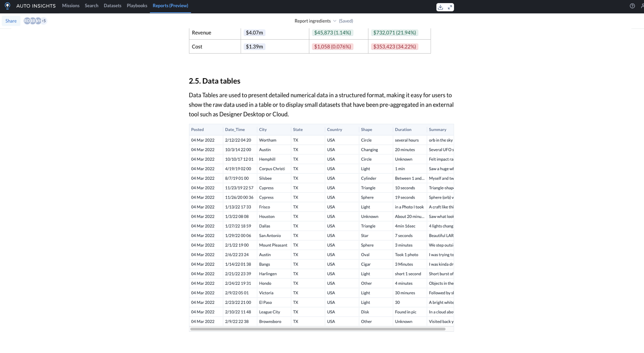
Task: Click the VH collaborator avatar
Action: (38, 21)
